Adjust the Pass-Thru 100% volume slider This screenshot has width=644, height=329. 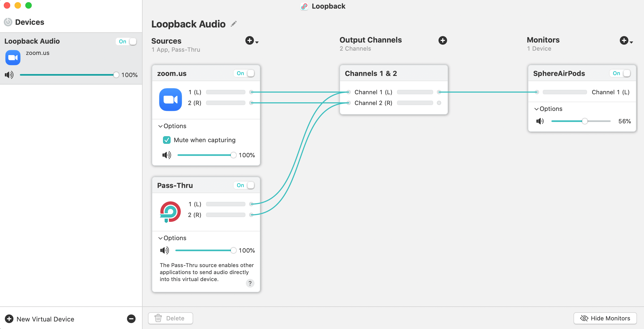pyautogui.click(x=206, y=250)
